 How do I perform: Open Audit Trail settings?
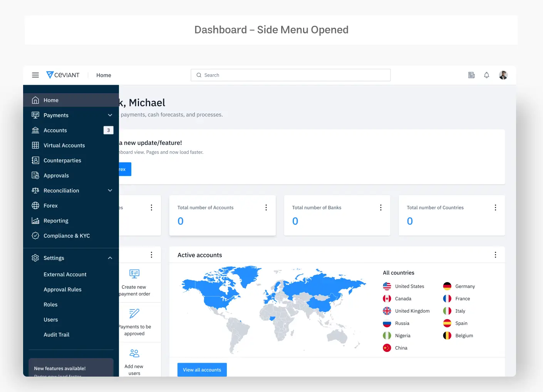tap(57, 335)
